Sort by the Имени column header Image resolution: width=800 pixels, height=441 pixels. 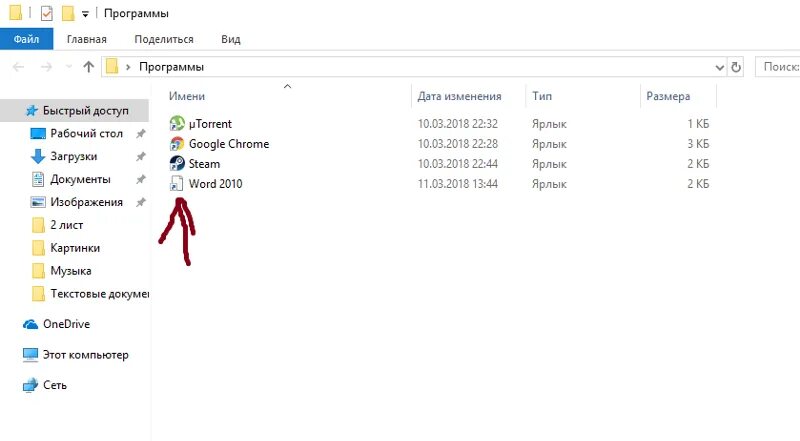[x=187, y=96]
